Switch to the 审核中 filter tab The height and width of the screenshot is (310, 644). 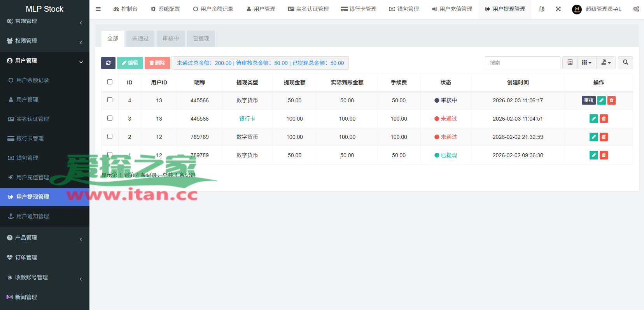[171, 39]
